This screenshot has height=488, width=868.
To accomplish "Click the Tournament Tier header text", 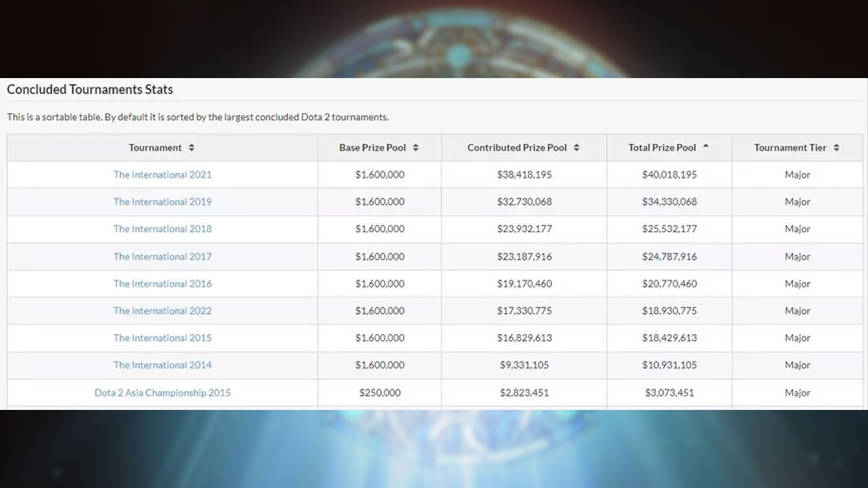I will click(791, 147).
